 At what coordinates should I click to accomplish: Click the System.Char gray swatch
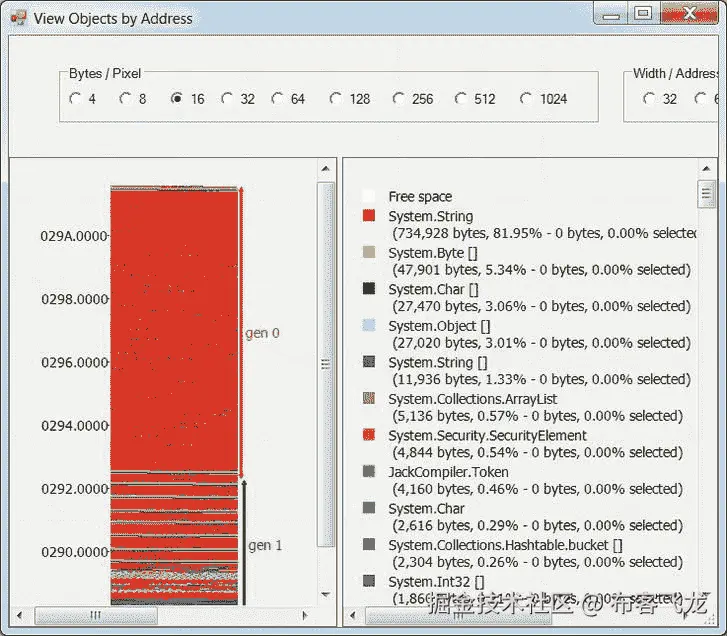click(369, 508)
